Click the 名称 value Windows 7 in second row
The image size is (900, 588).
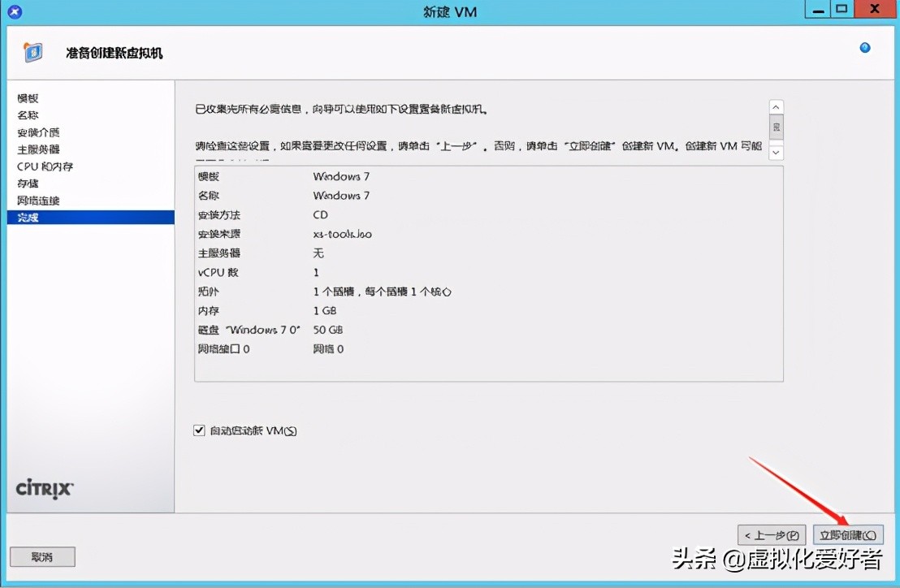click(341, 196)
